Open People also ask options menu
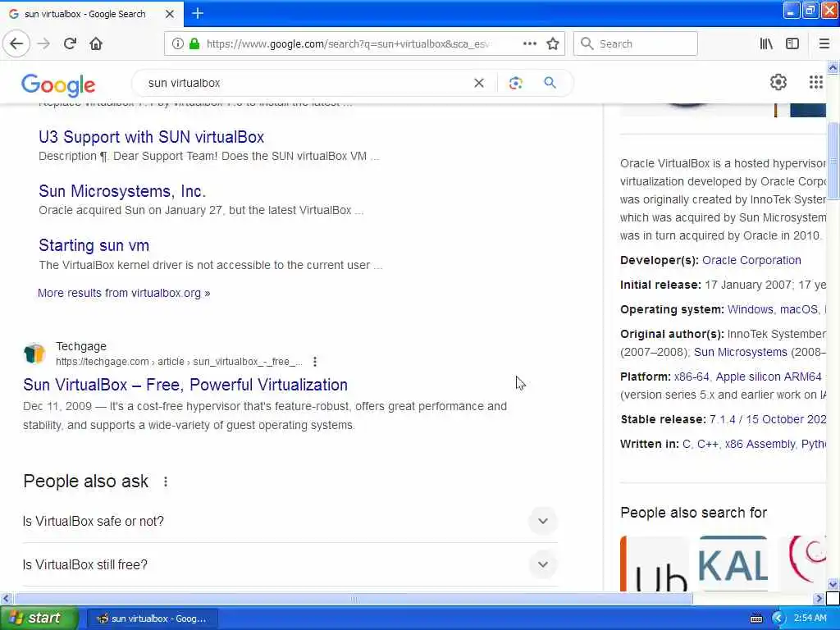Screen dimensions: 840x630 click(166, 482)
